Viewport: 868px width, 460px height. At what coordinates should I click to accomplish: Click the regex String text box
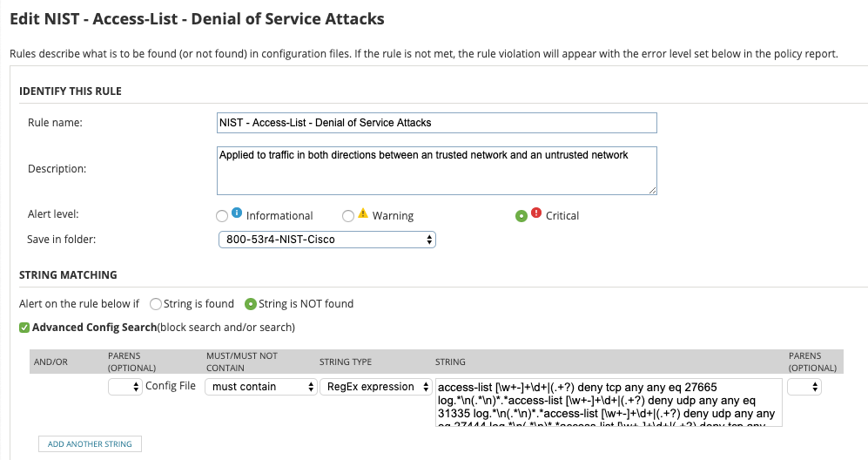(x=609, y=402)
